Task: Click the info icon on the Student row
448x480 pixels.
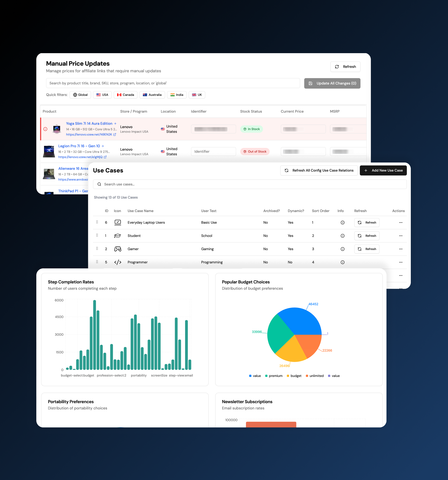Action: click(342, 236)
